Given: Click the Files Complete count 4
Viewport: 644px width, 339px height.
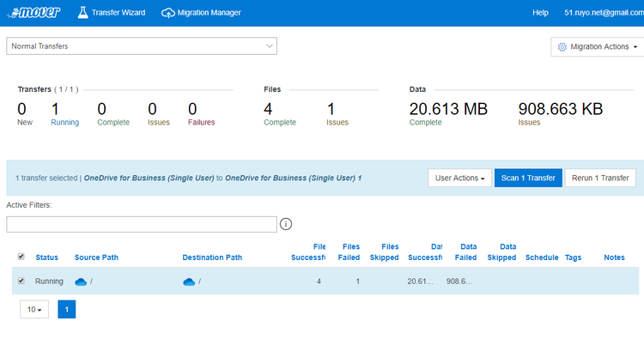Looking at the screenshot, I should pos(268,109).
